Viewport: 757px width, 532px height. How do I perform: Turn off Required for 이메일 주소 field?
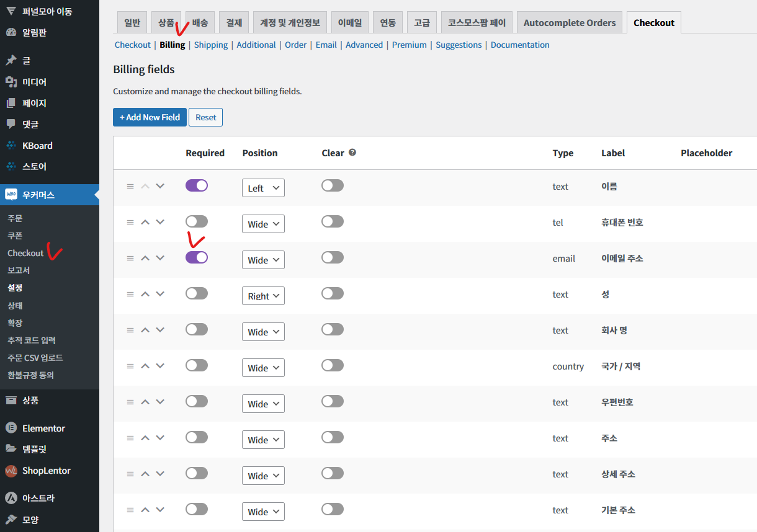coord(197,257)
